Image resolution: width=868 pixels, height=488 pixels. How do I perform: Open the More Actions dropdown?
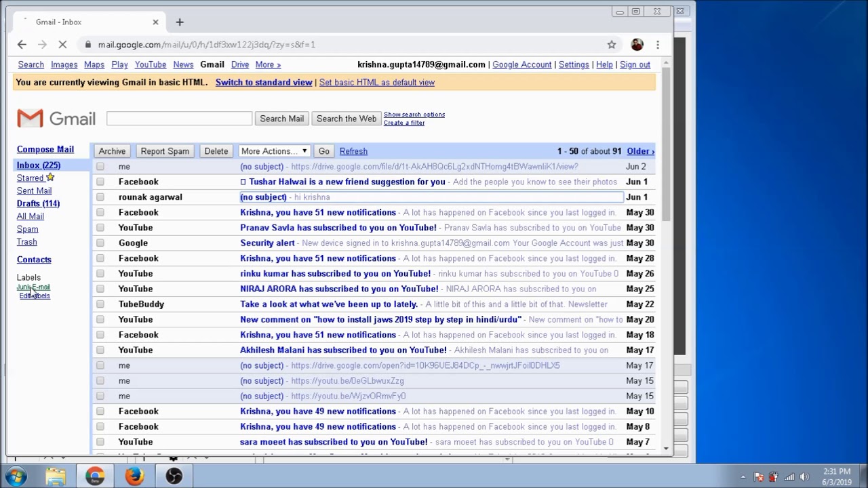pyautogui.click(x=274, y=151)
